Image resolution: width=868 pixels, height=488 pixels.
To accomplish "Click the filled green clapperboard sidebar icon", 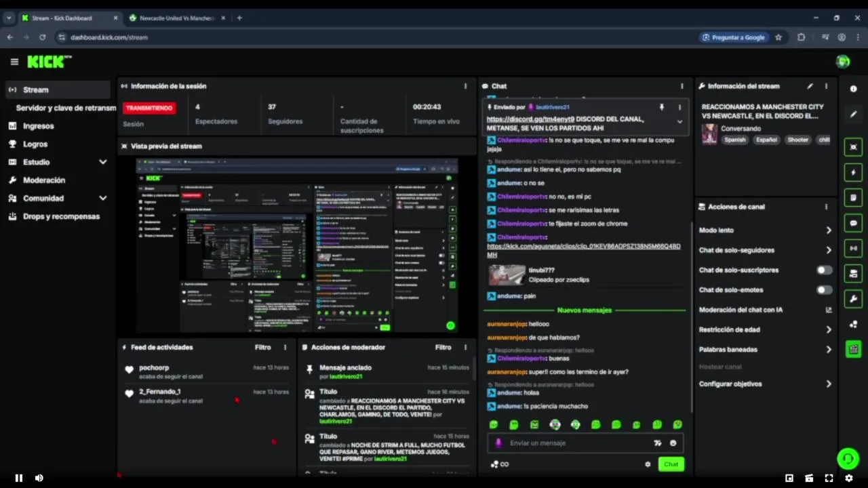I will (854, 349).
